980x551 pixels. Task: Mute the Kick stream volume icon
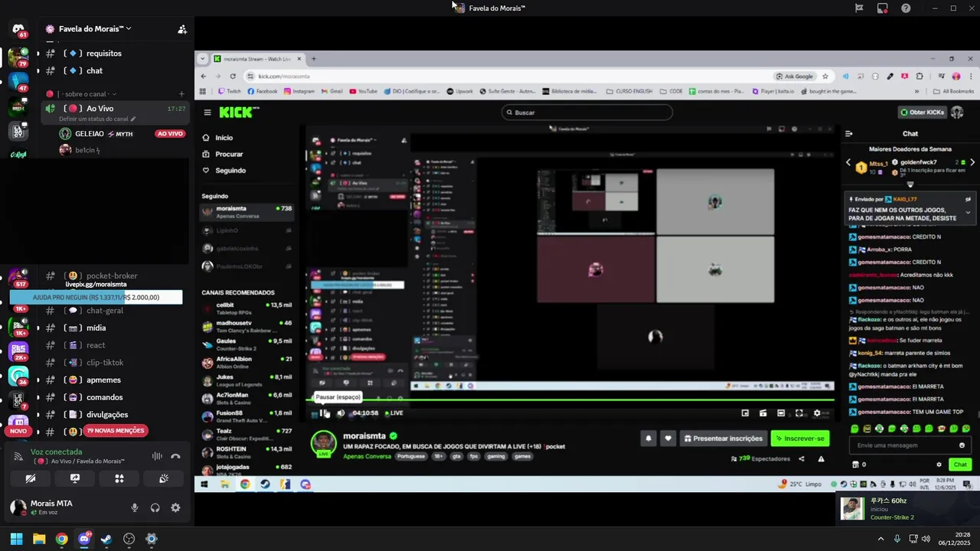point(341,413)
